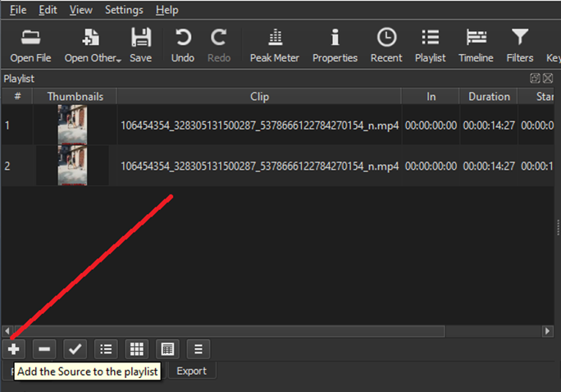This screenshot has width=561, height=392.
Task: Show the Peak Meter panel
Action: [x=275, y=45]
